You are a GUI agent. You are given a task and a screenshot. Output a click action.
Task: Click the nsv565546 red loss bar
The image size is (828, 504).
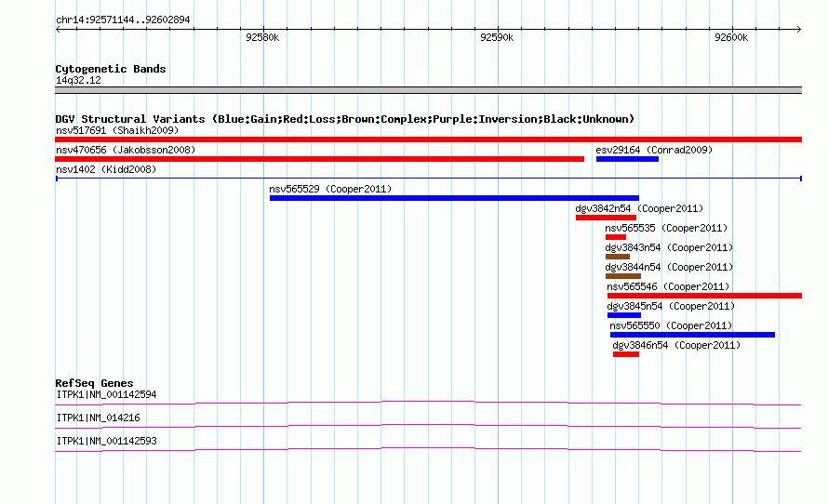tap(704, 296)
